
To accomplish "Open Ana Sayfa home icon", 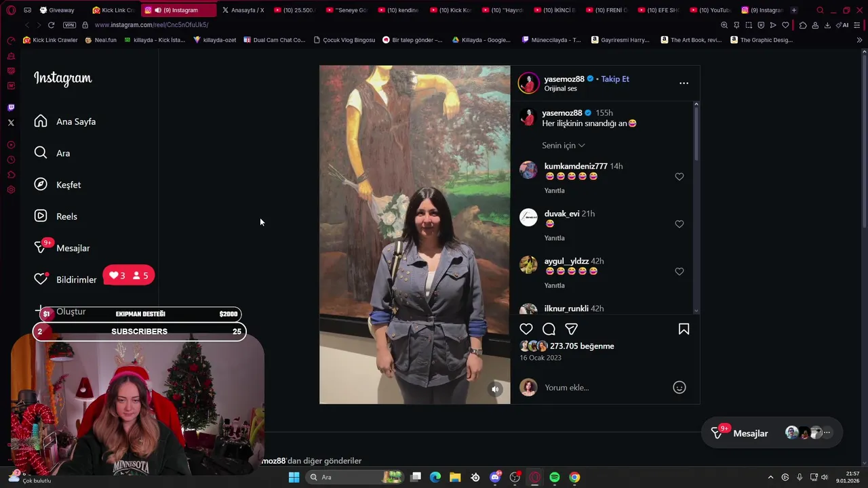I will (41, 121).
